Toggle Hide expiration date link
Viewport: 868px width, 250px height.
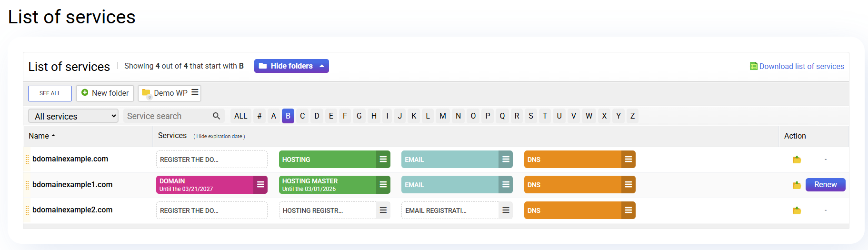tap(219, 136)
